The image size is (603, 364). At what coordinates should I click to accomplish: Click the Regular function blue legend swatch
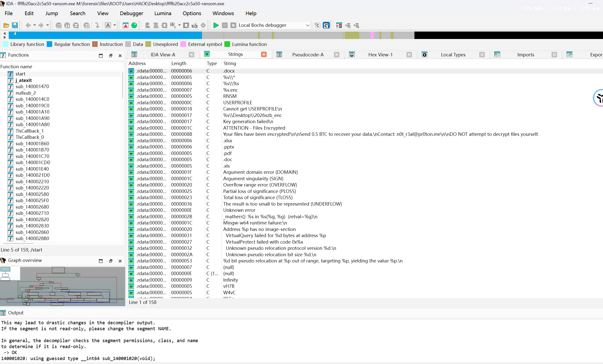[x=49, y=44]
